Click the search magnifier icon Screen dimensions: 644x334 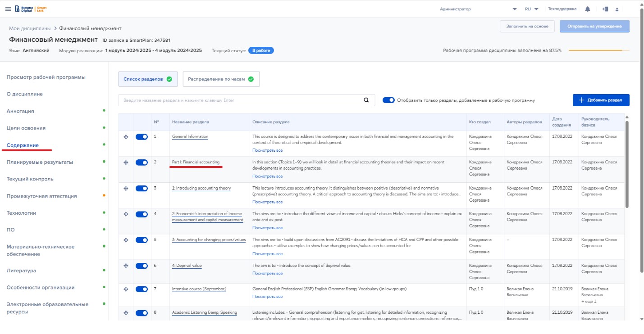(x=366, y=100)
